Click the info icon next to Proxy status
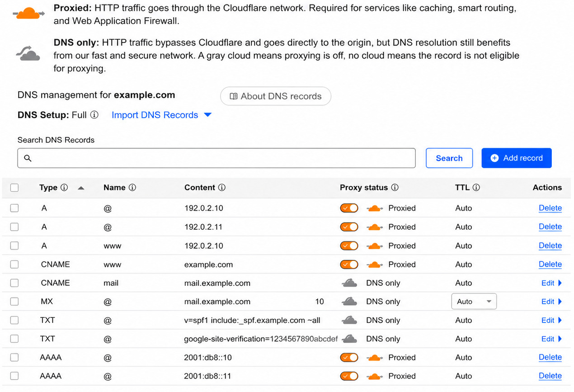Viewport: 574px width, 392px height. coord(395,188)
